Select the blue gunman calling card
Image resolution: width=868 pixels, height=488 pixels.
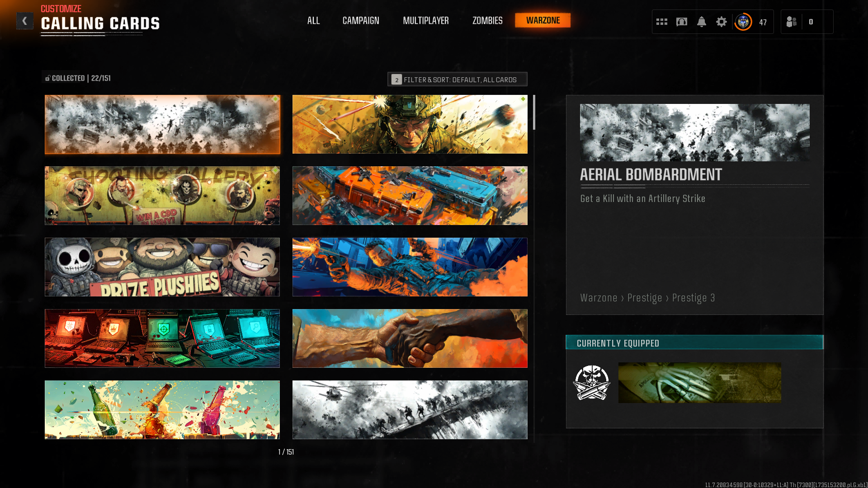[x=410, y=267]
